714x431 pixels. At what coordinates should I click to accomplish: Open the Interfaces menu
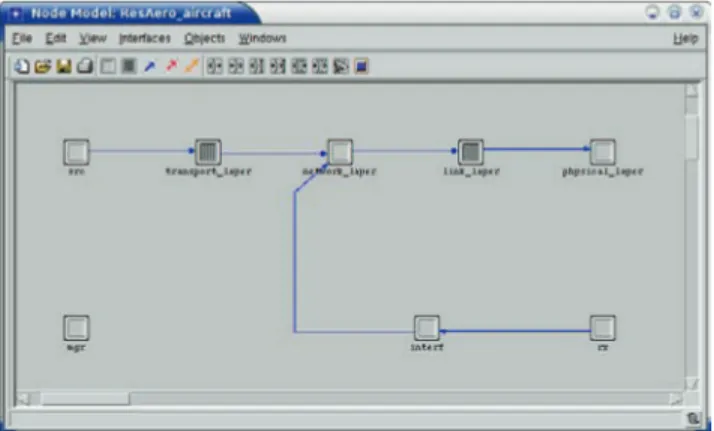145,38
